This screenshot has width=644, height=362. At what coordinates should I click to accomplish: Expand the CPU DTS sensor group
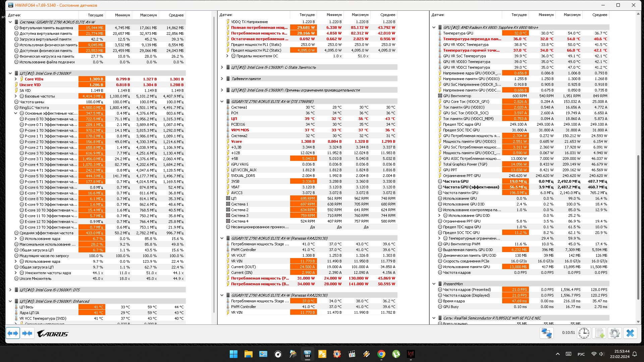click(x=10, y=290)
